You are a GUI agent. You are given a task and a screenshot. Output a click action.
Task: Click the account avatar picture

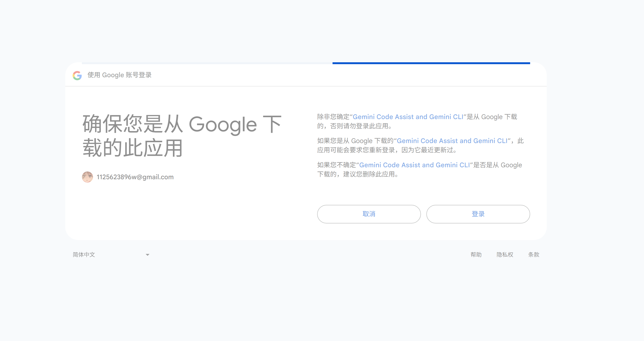point(87,177)
